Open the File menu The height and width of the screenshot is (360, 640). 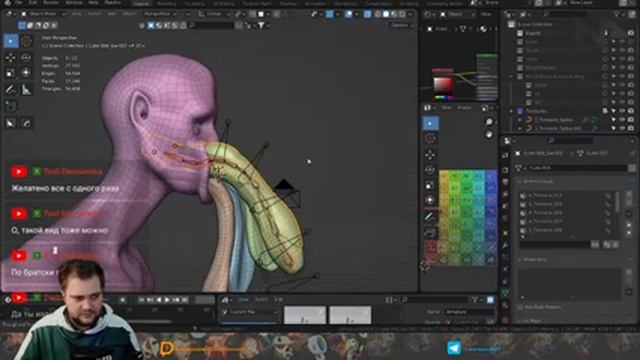click(x=19, y=2)
